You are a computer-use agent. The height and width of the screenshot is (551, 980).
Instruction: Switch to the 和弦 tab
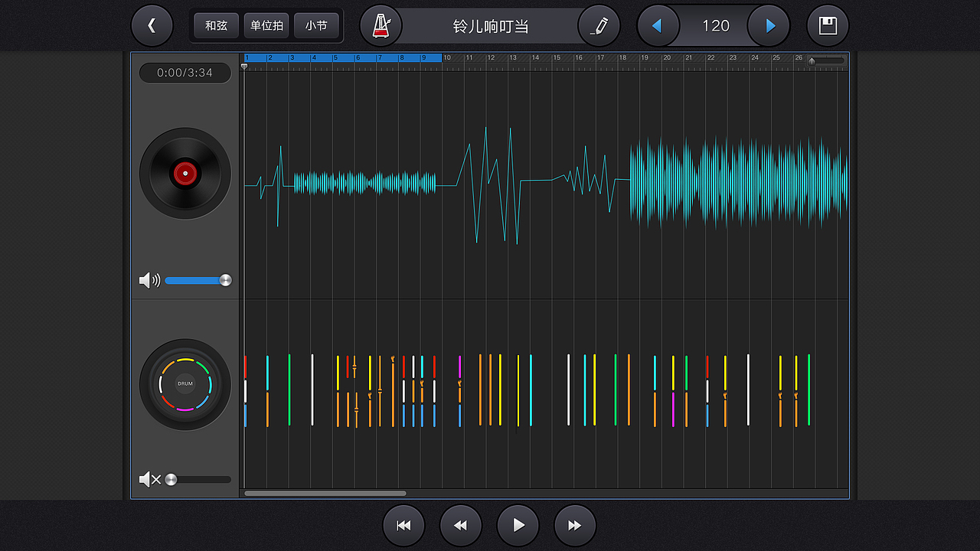[216, 26]
